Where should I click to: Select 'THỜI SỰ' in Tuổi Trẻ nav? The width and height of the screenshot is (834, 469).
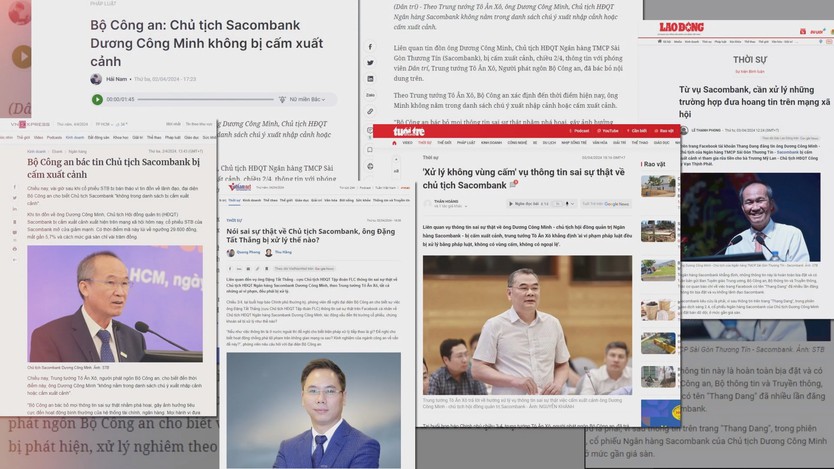point(424,143)
